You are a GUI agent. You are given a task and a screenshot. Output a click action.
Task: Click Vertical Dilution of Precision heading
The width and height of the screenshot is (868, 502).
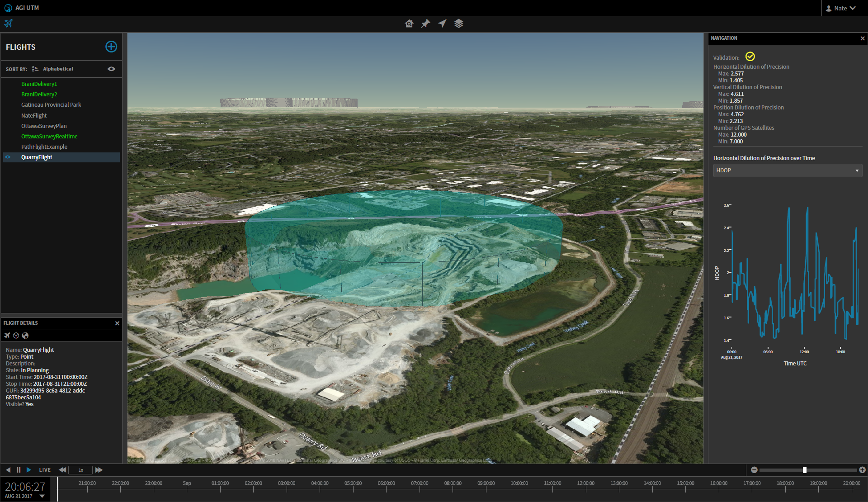point(748,87)
